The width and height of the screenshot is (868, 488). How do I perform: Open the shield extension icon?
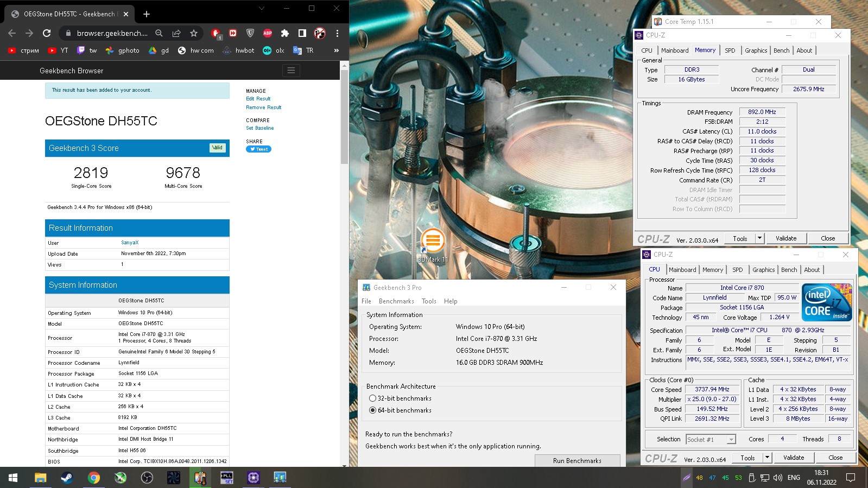(x=250, y=33)
